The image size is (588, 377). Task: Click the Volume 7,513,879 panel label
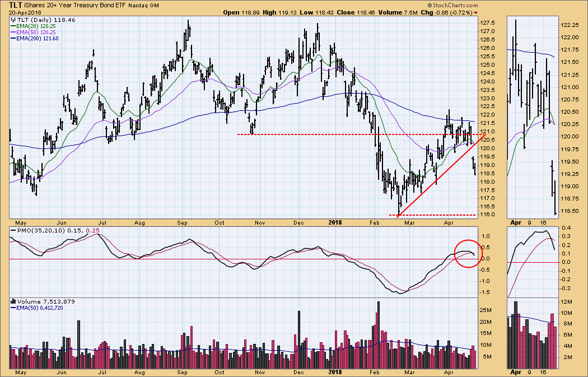click(x=43, y=301)
